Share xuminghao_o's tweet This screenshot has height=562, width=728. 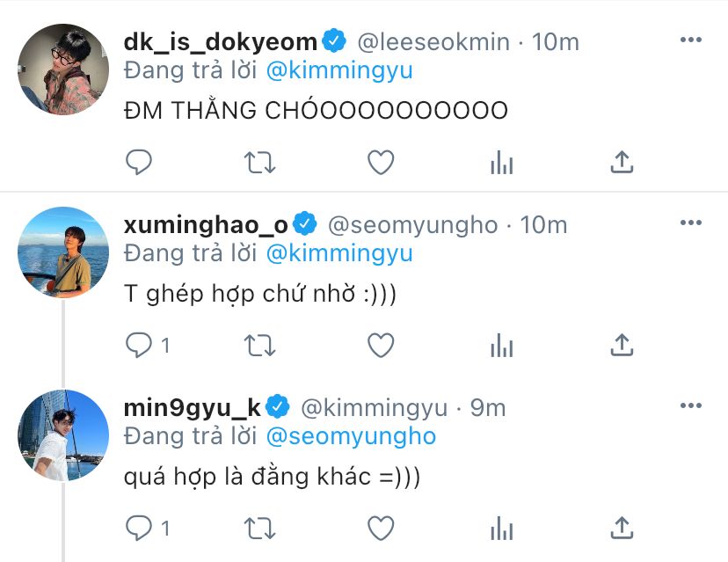(x=622, y=346)
